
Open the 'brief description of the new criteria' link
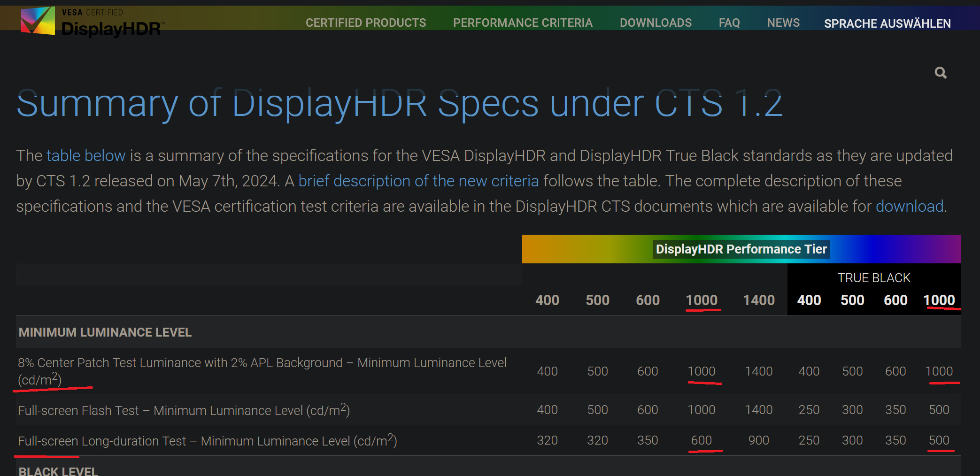(419, 180)
